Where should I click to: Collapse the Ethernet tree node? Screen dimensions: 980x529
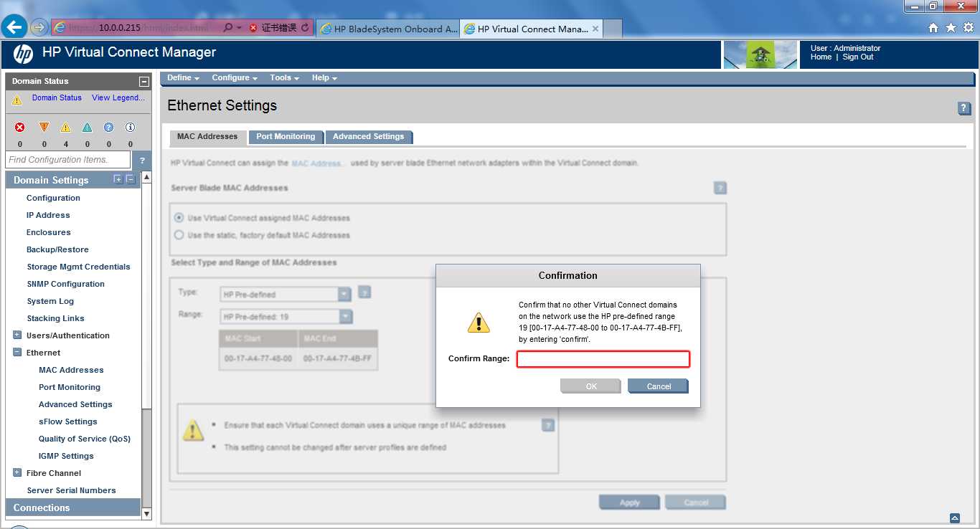click(17, 353)
